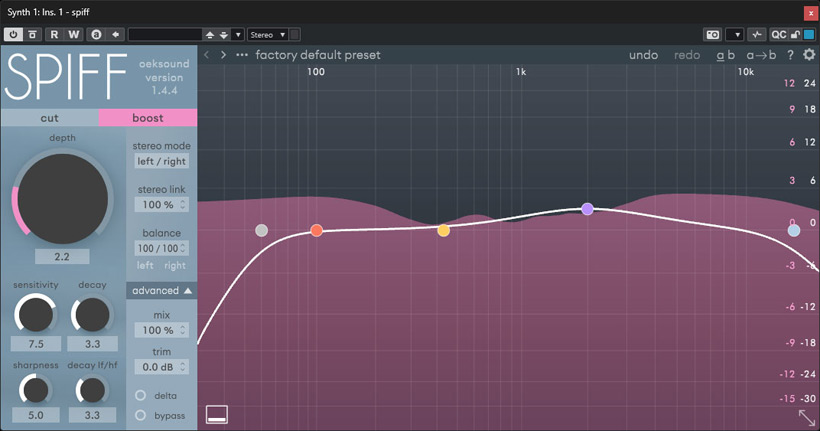Copy state with a→b button
Screen dimensions: 820x431
coord(761,55)
